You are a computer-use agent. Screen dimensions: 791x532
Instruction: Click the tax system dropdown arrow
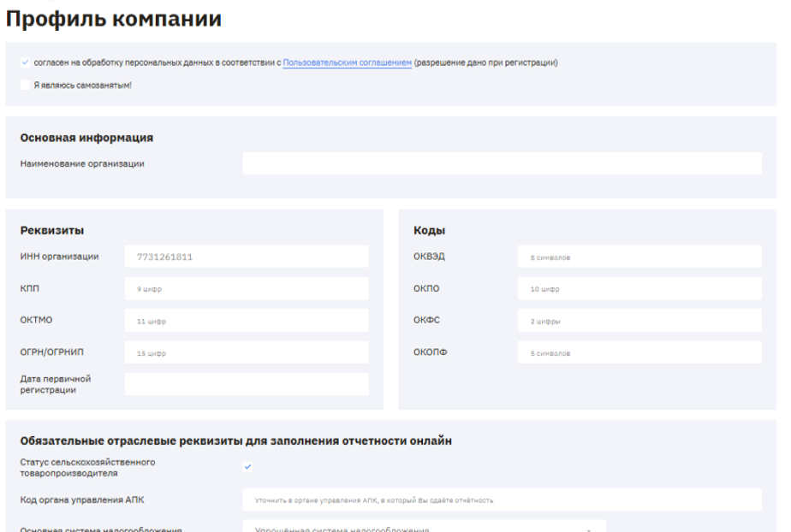tap(589, 528)
